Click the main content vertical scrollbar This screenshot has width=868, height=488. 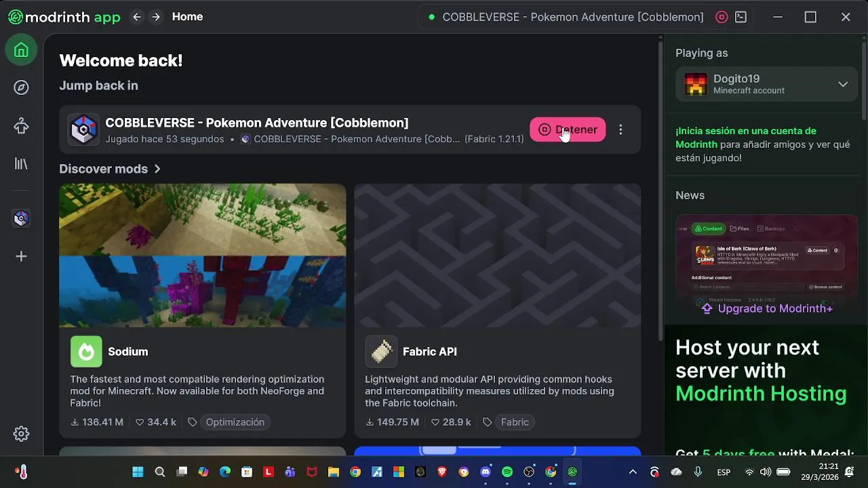tap(660, 190)
